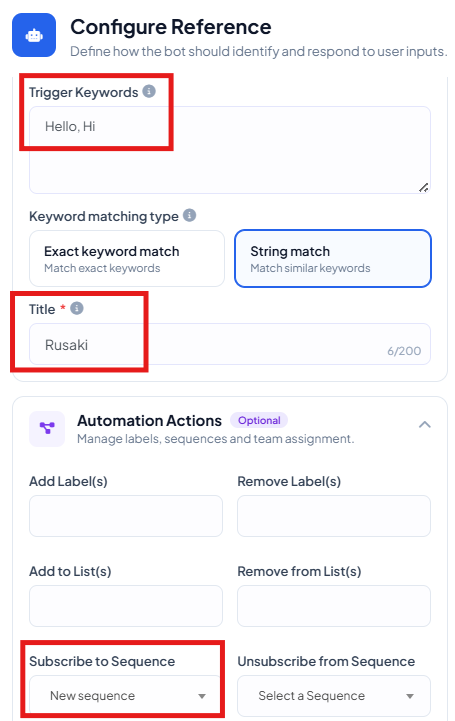Click the Optional badge
The height and width of the screenshot is (721, 455).
coord(259,420)
